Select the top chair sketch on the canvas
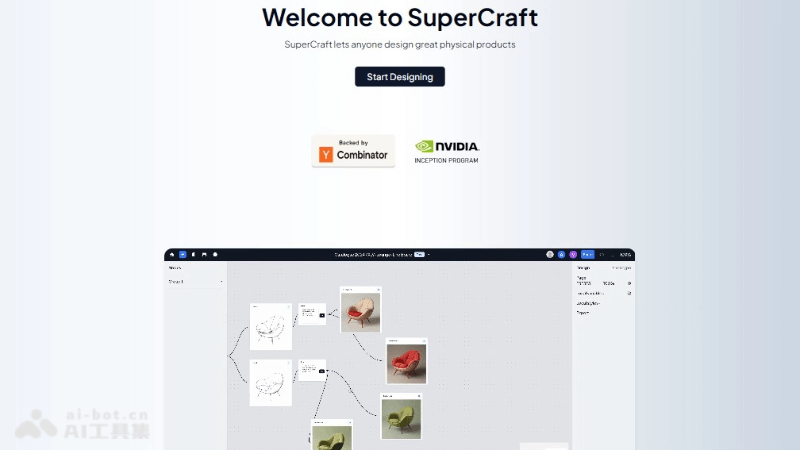Viewport: 800px width, 450px height. click(271, 326)
